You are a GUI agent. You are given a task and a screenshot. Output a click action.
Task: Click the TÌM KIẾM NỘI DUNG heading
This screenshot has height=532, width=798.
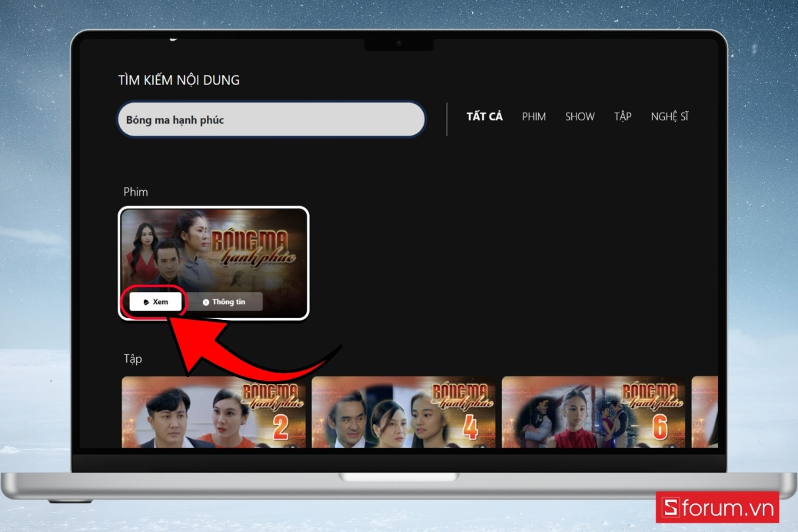tap(179, 80)
